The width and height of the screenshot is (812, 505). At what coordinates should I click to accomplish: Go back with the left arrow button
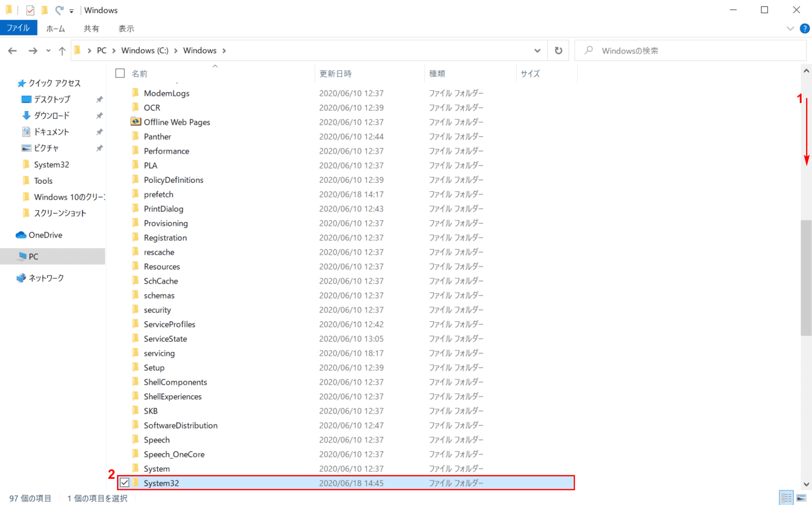point(13,50)
